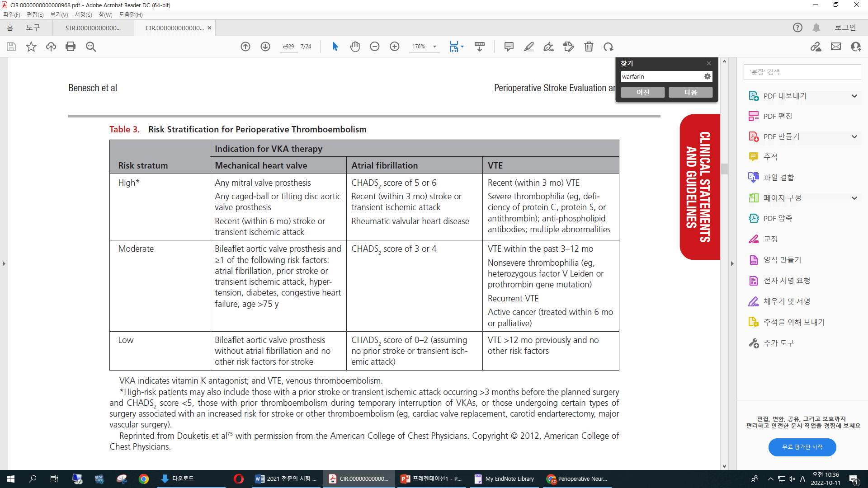Open the 편집(E) menu
868x488 pixels.
click(35, 14)
